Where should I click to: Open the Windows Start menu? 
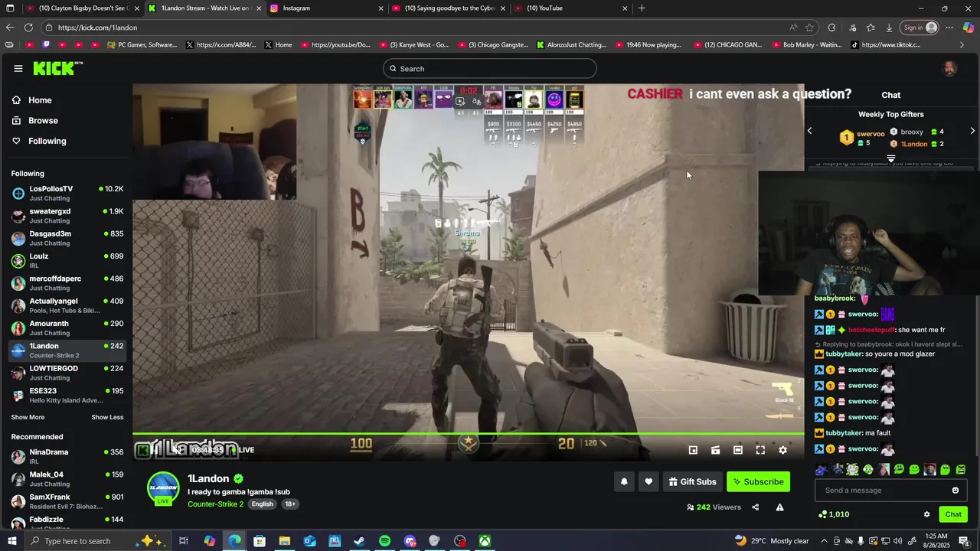[11, 541]
